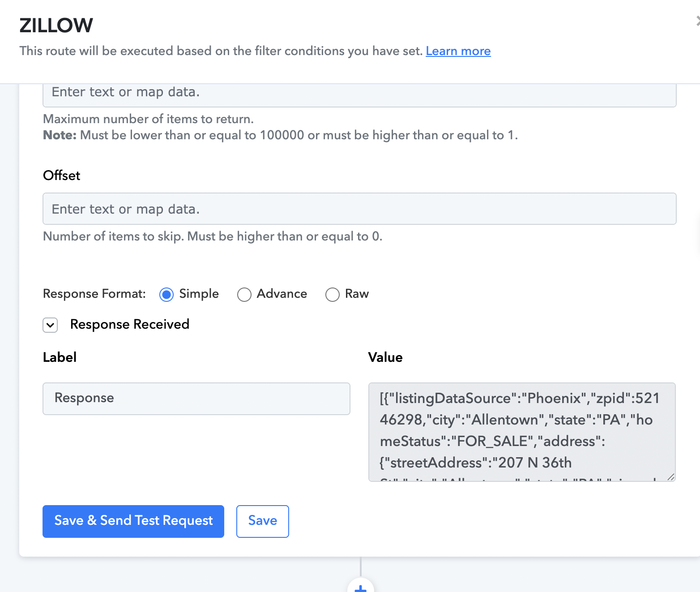Focus the Offset input field
The width and height of the screenshot is (700, 592).
[359, 209]
